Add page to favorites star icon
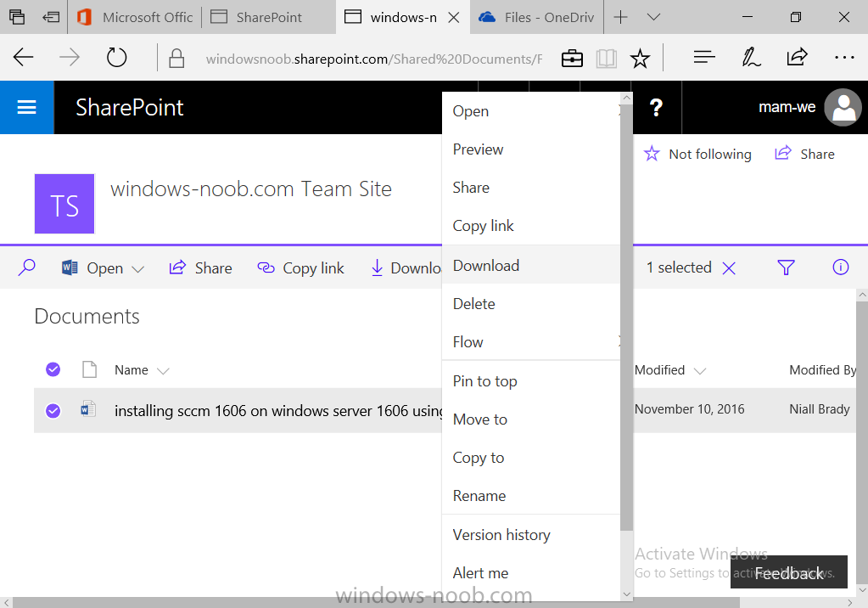Image resolution: width=868 pixels, height=608 pixels. coord(640,59)
